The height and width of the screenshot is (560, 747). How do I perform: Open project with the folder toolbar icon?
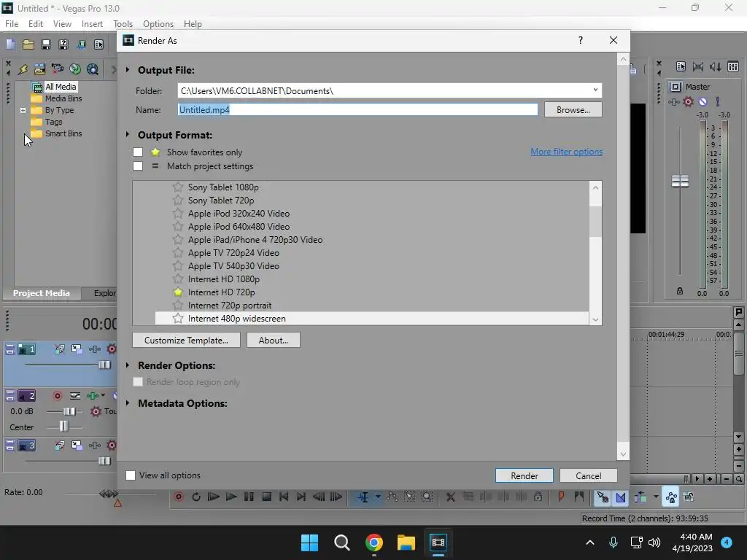[x=28, y=44]
